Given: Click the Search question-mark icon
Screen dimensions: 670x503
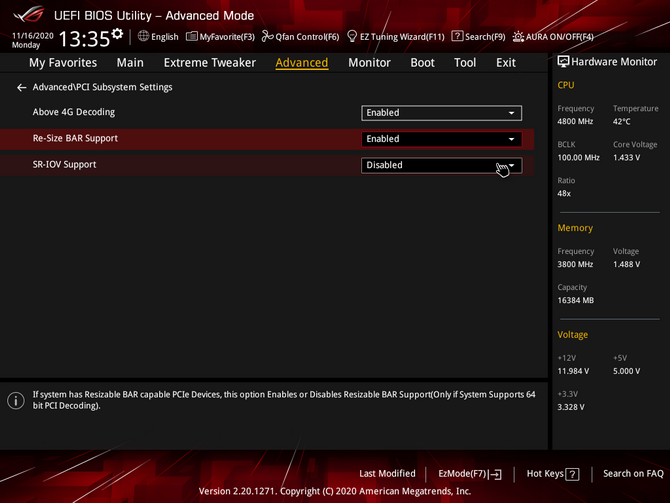Looking at the screenshot, I should click(457, 36).
